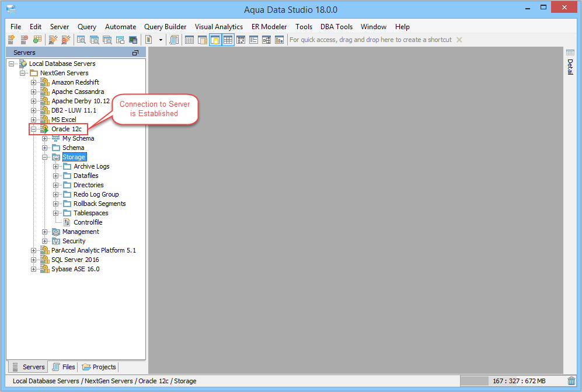Viewport: 582px width, 392px height.
Task: Expand the DB2 - LUW 11.1 node
Action: click(33, 110)
